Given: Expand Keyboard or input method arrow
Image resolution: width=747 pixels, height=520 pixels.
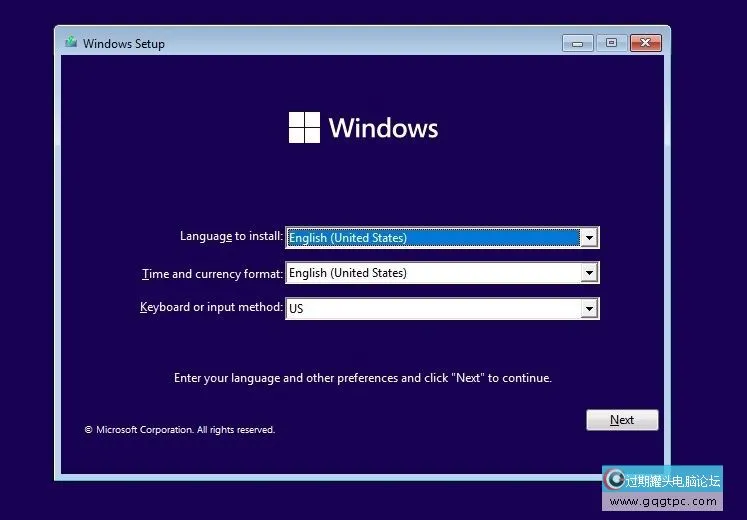Looking at the screenshot, I should (589, 309).
